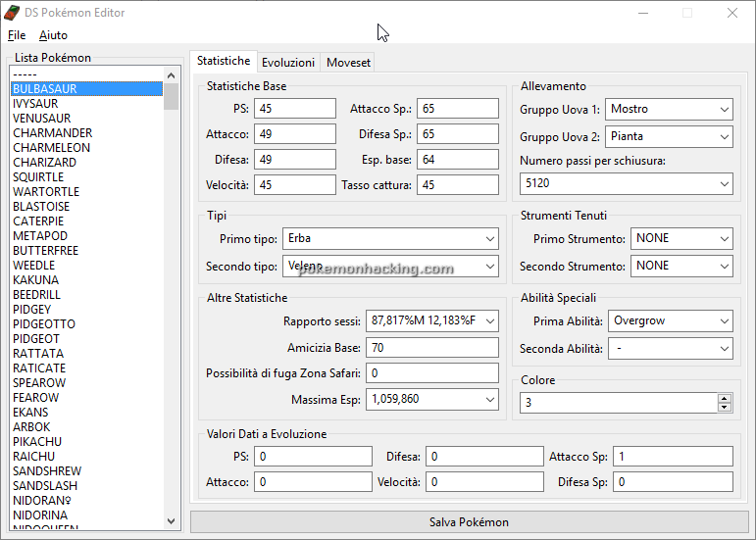The image size is (756, 540).
Task: Click the Pokémon list scrollbar thumb
Action: tap(171, 97)
